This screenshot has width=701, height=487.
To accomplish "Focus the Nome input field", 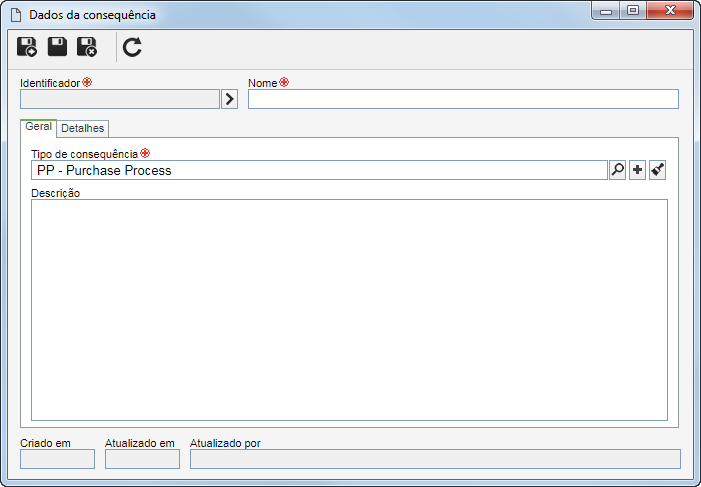I will pyautogui.click(x=463, y=99).
